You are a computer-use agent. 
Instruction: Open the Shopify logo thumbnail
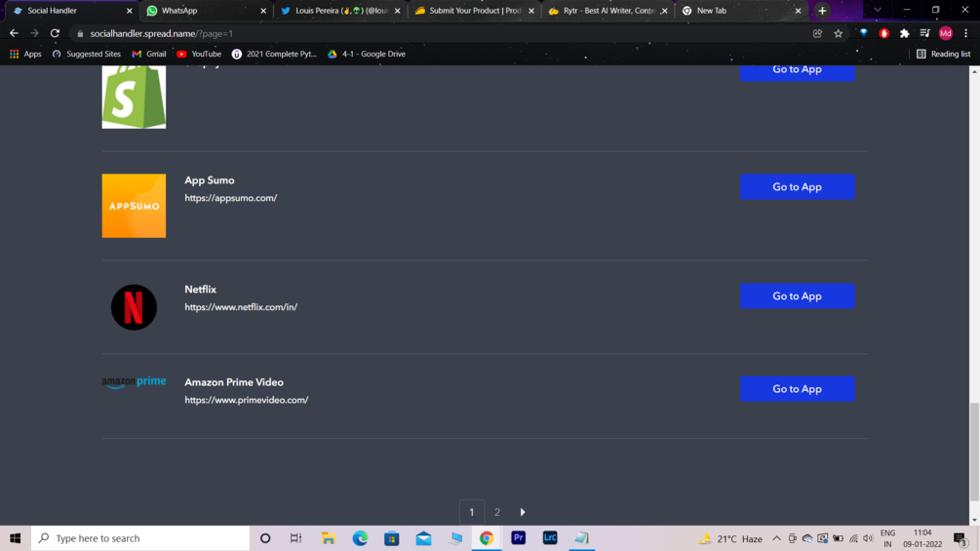click(x=134, y=97)
